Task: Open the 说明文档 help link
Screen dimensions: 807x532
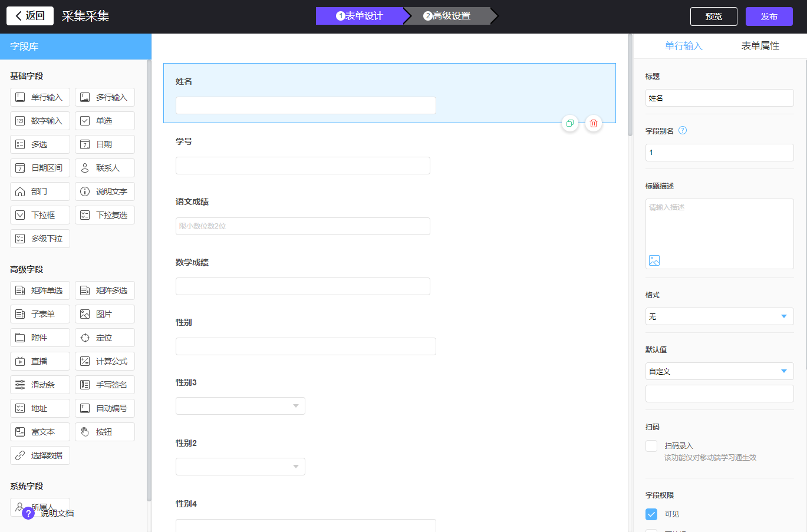Action: 48,513
